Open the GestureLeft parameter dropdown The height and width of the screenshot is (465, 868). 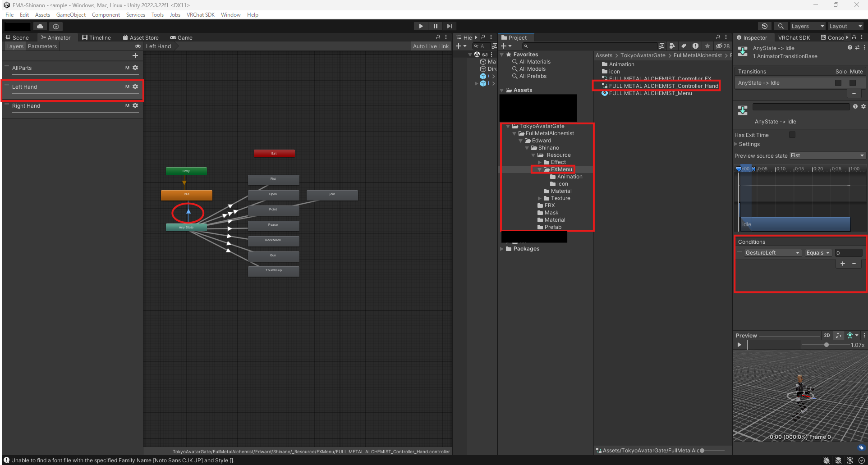click(x=772, y=253)
